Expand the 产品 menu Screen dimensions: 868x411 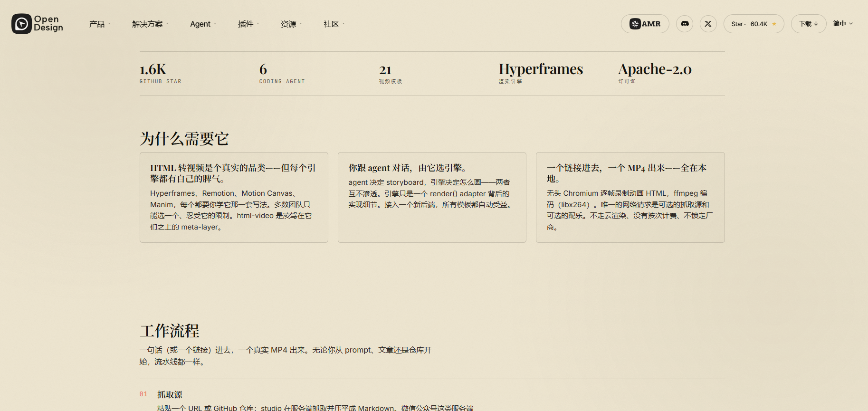click(99, 24)
